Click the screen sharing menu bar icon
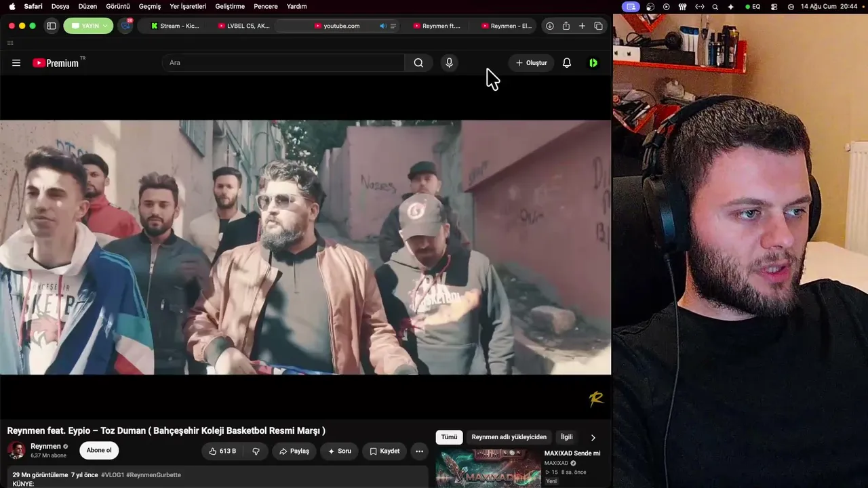The width and height of the screenshot is (868, 488). click(x=631, y=7)
